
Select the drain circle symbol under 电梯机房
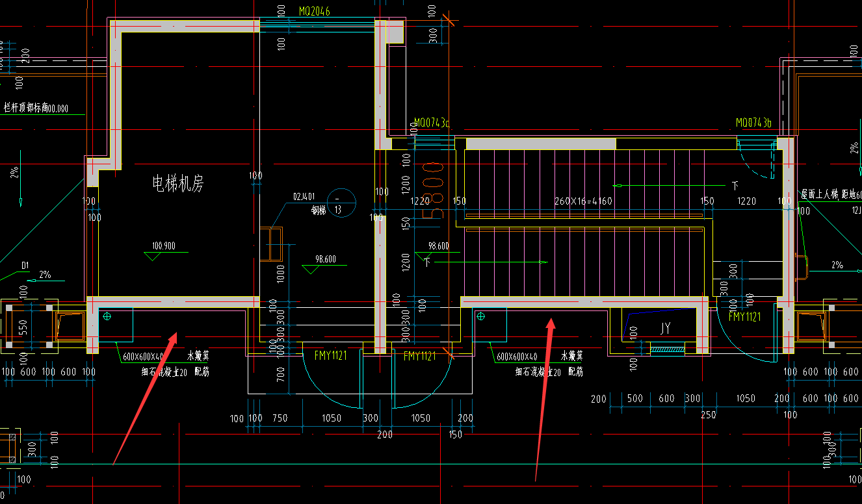pos(107,316)
